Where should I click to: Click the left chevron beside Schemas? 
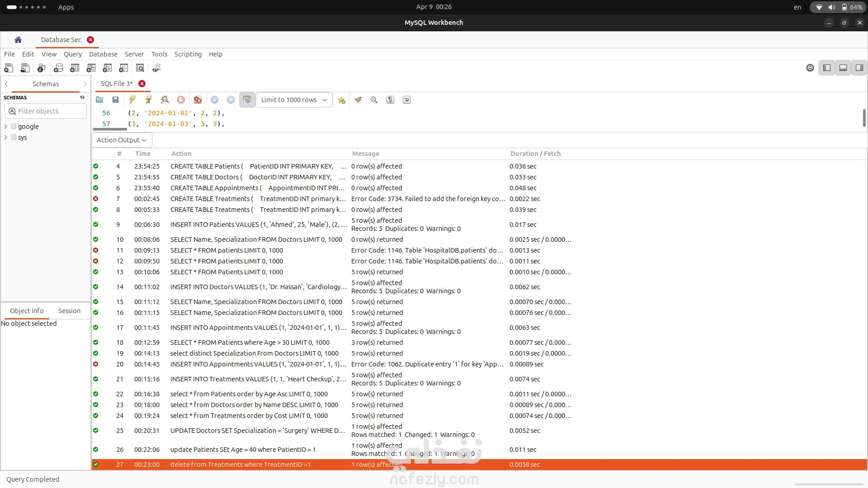(6, 84)
